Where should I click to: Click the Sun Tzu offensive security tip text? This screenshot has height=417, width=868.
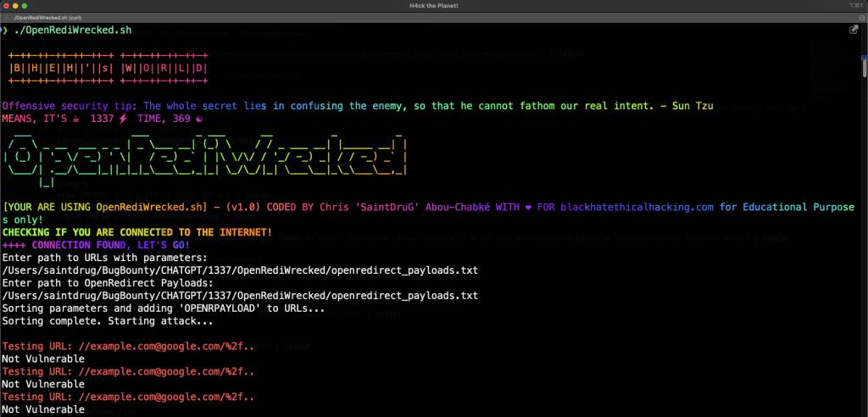pos(357,106)
